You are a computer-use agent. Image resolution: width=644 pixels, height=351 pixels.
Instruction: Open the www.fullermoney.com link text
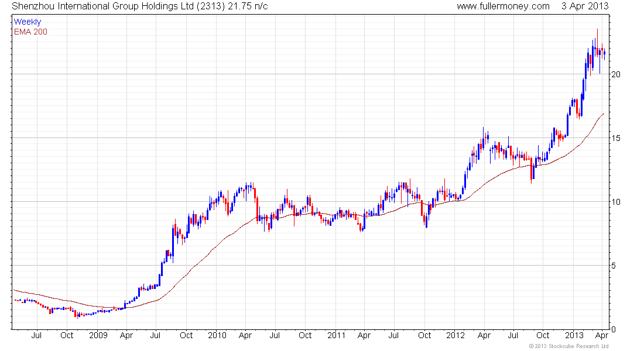tap(503, 6)
